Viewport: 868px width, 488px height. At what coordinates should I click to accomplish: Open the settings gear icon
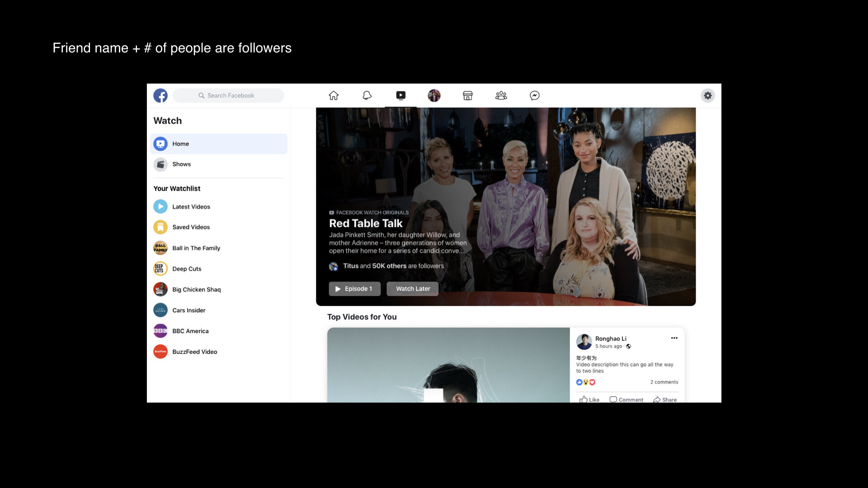pyautogui.click(x=708, y=95)
